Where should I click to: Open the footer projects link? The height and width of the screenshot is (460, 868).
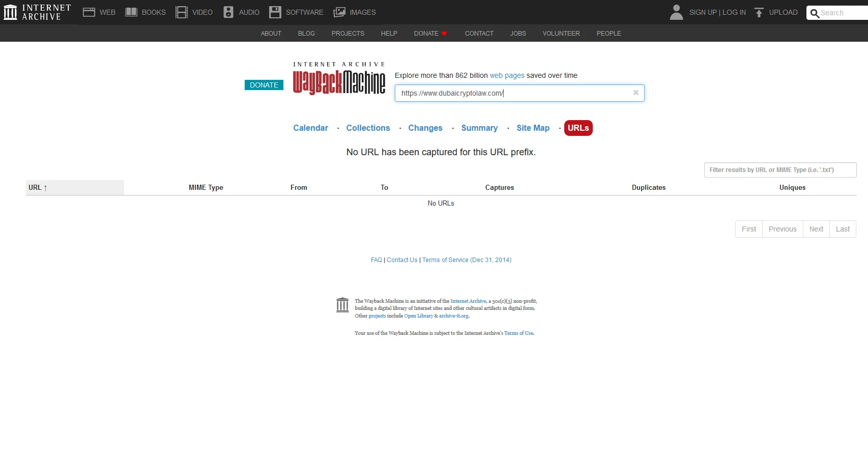click(377, 316)
